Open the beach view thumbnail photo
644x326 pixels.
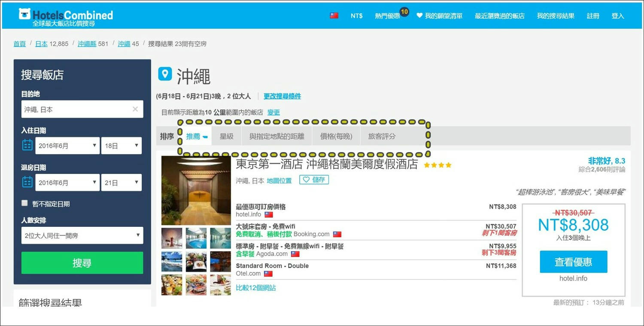pos(172,262)
